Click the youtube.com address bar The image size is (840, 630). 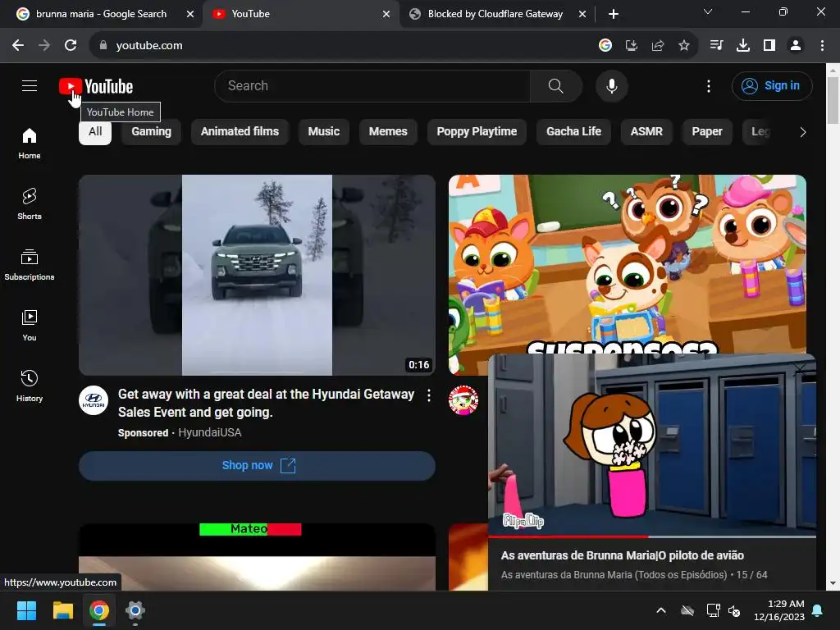pyautogui.click(x=343, y=46)
